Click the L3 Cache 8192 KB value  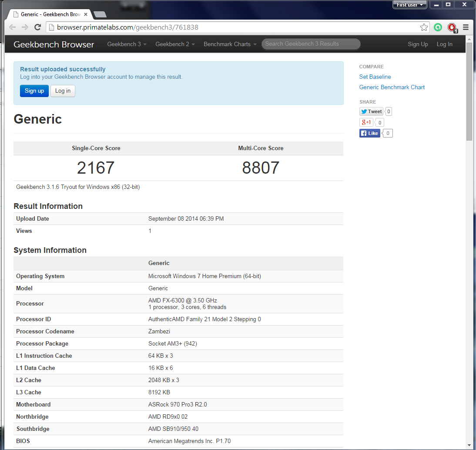click(159, 392)
